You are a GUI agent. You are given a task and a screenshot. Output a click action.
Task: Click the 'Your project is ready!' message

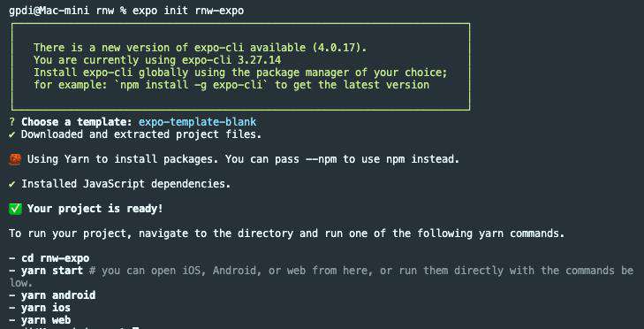(95, 209)
